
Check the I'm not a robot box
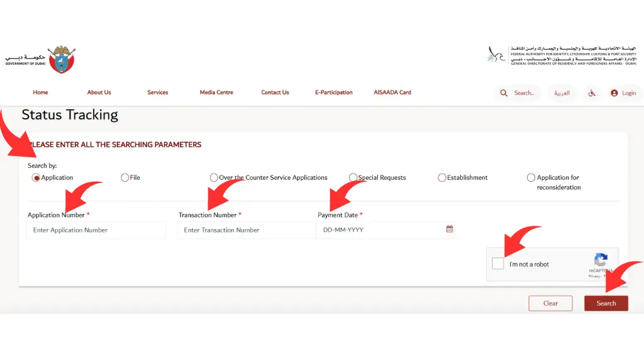[498, 264]
